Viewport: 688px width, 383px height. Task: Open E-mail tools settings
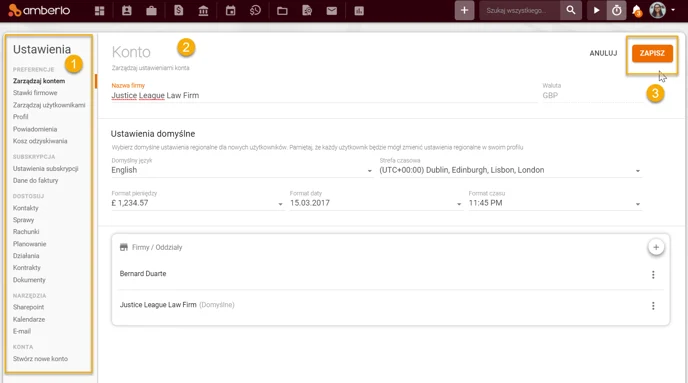(22, 331)
